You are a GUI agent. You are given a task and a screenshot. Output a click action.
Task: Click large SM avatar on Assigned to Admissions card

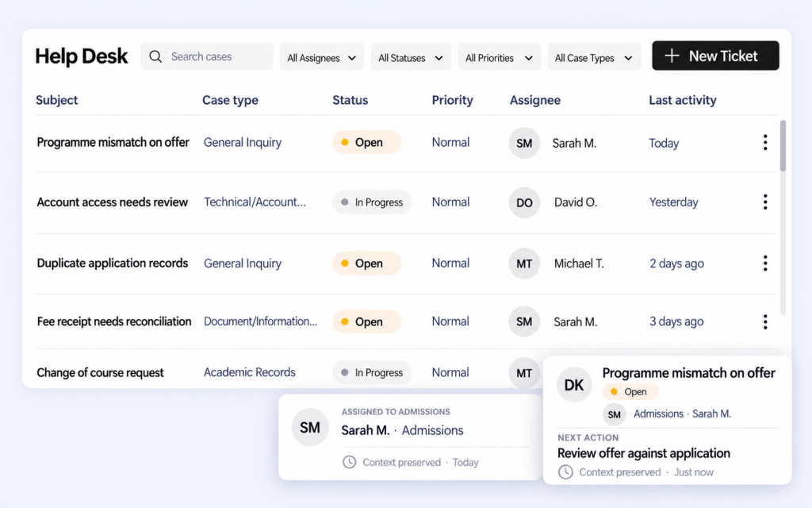[x=310, y=428]
